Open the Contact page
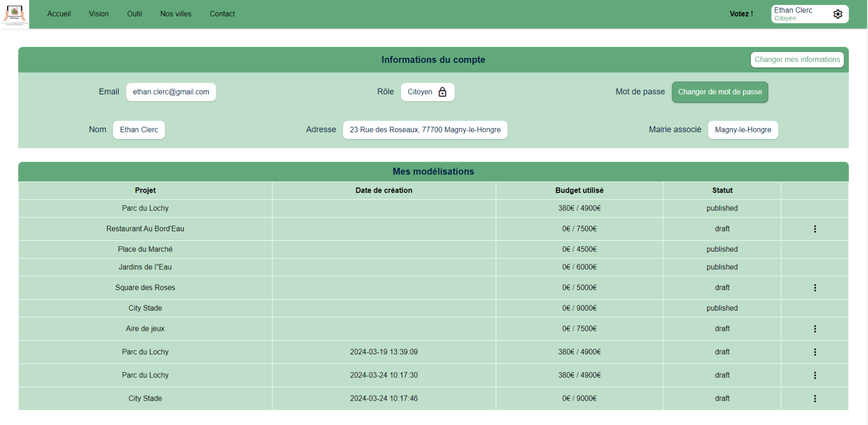The width and height of the screenshot is (868, 425). click(222, 14)
